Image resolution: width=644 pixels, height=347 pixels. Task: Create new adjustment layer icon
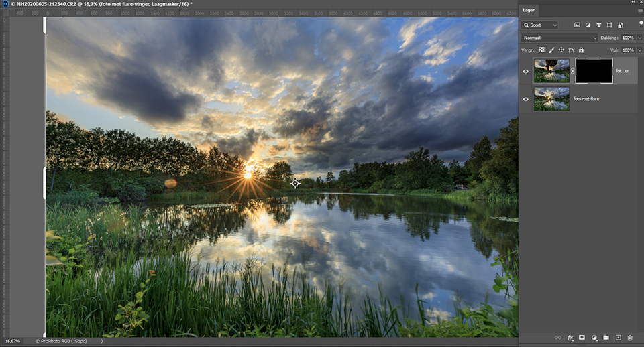point(594,338)
